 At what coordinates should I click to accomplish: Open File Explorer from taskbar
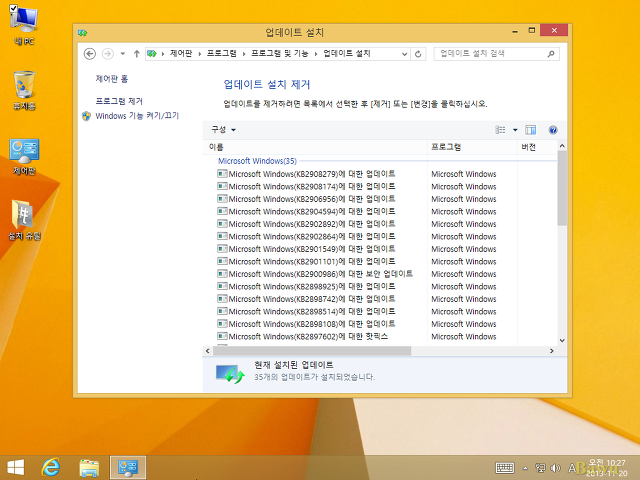tap(89, 468)
